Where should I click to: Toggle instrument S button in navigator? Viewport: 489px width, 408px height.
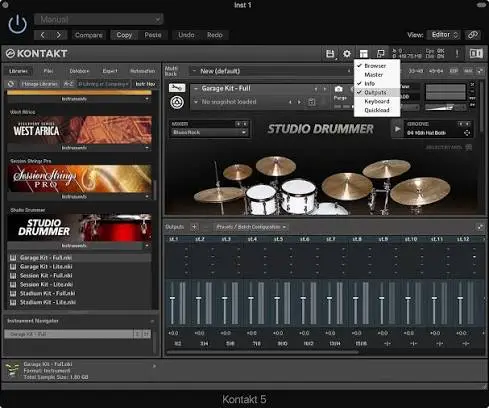pos(137,334)
